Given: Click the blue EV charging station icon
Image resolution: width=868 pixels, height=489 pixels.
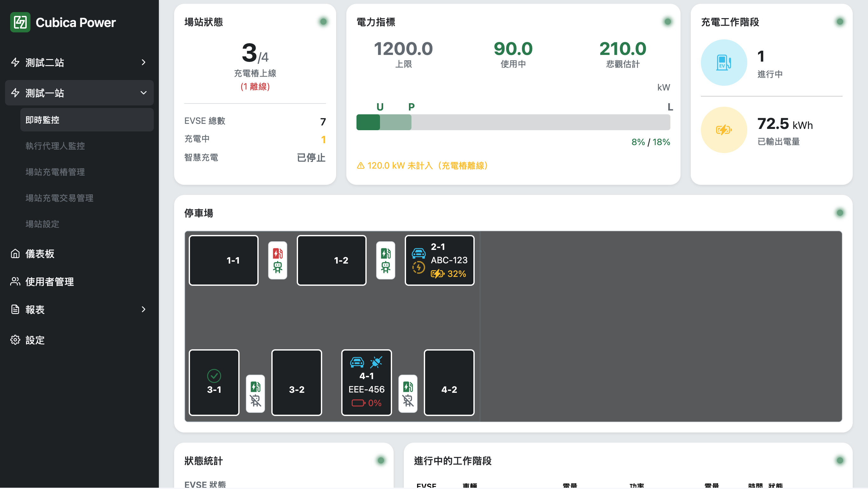Looking at the screenshot, I should tap(723, 62).
